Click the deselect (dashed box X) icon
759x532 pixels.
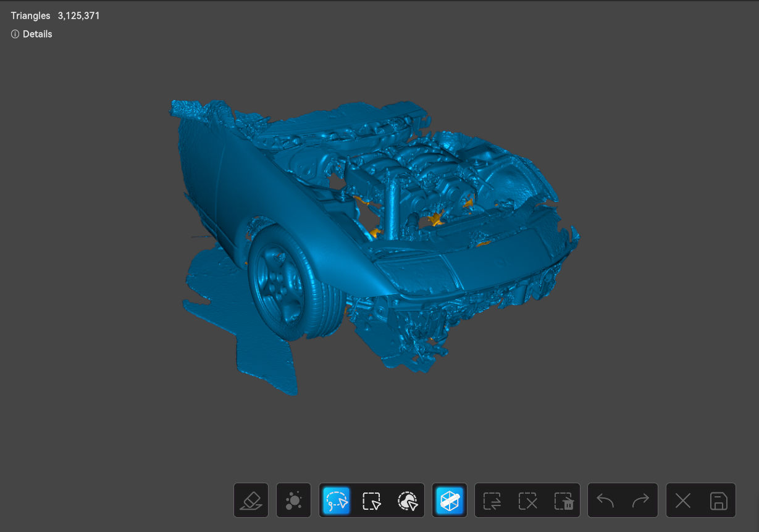coord(527,501)
